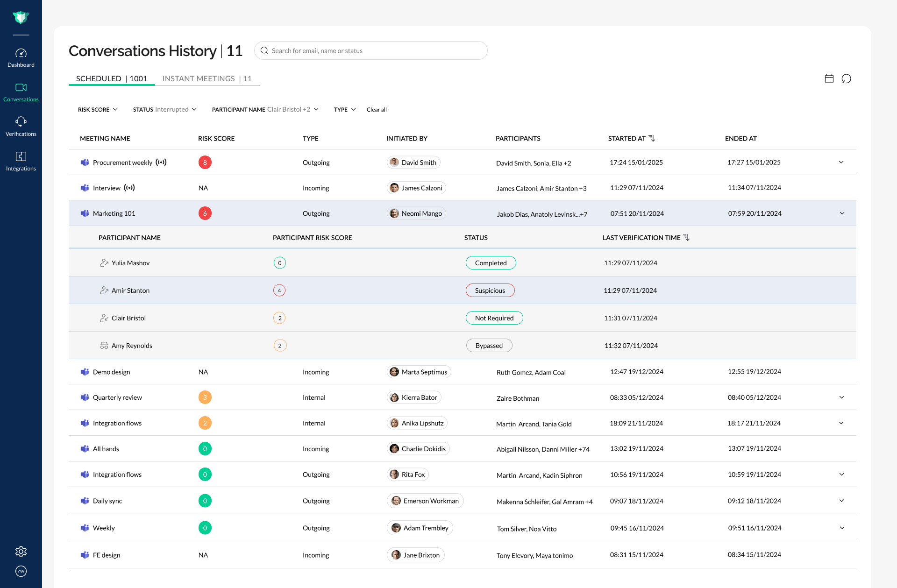897x588 pixels.
Task: Switch to Instant Meetings tab
Action: point(207,78)
